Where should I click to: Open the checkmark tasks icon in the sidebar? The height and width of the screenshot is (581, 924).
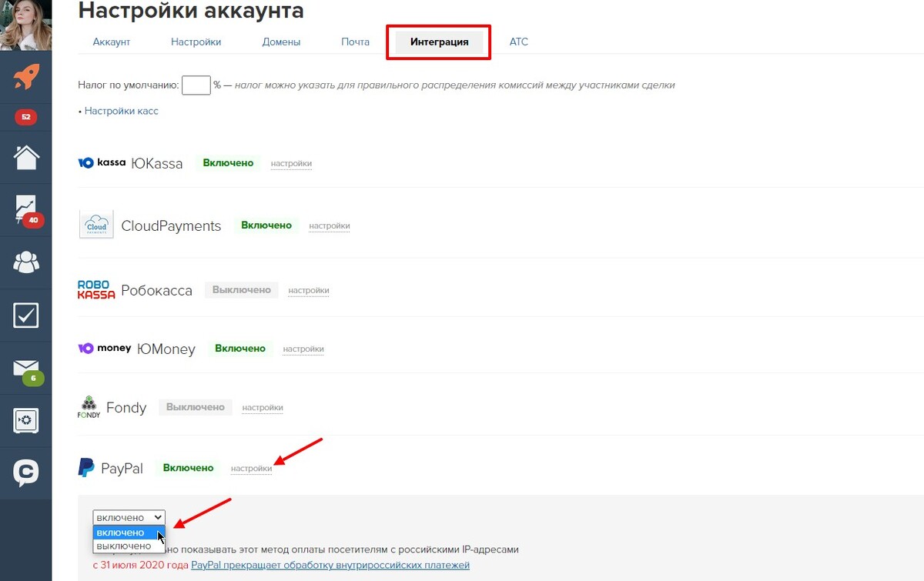[x=26, y=315]
